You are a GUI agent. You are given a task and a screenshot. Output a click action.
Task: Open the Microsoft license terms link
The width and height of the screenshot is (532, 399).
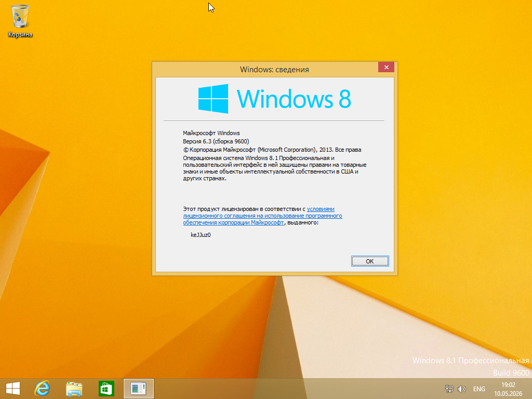[x=262, y=216]
